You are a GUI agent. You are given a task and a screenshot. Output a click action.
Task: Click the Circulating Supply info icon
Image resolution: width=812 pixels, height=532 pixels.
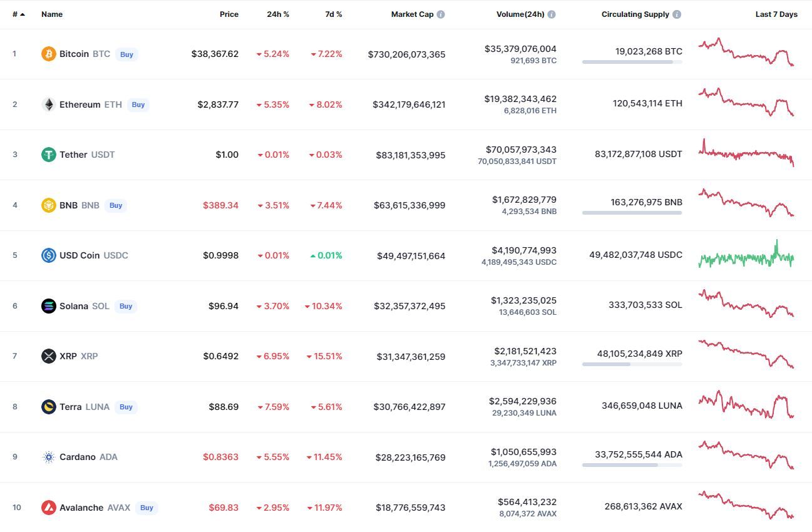point(677,14)
